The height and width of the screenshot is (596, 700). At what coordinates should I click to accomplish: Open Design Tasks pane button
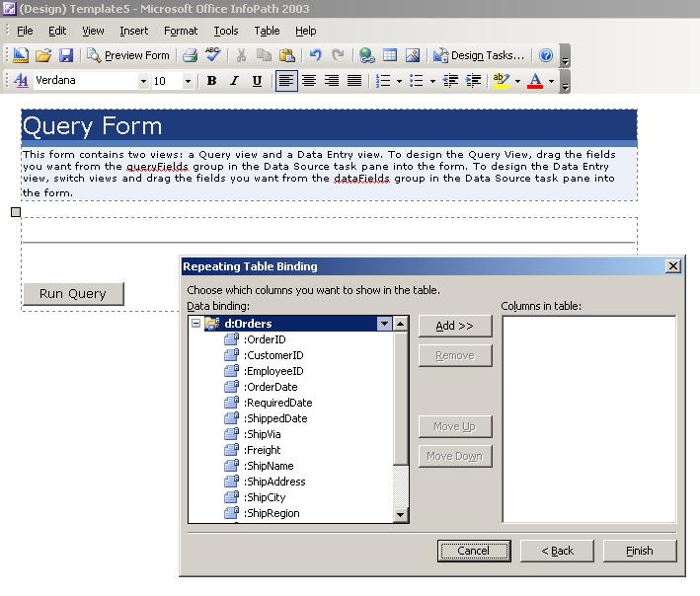(x=479, y=55)
